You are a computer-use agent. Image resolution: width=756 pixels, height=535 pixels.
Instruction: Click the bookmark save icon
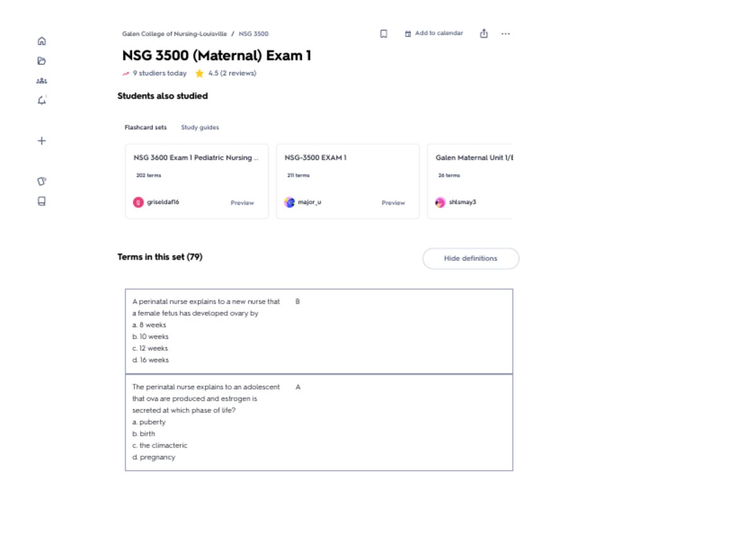point(384,34)
